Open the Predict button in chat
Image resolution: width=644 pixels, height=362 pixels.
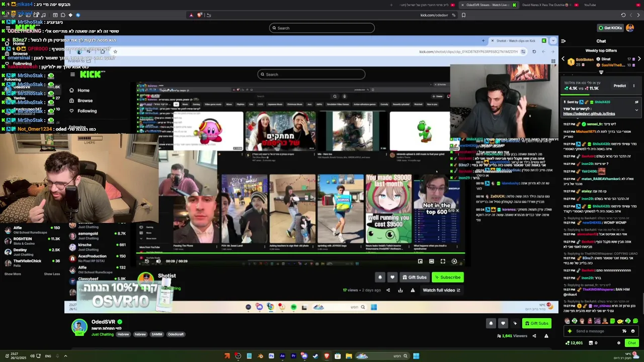619,86
